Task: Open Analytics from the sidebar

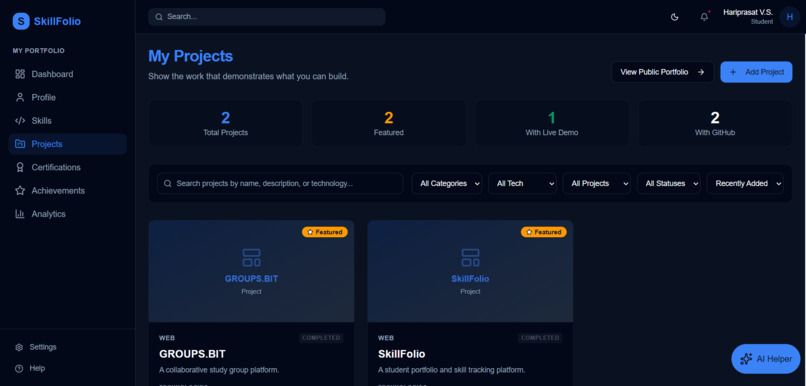Action: point(67,214)
